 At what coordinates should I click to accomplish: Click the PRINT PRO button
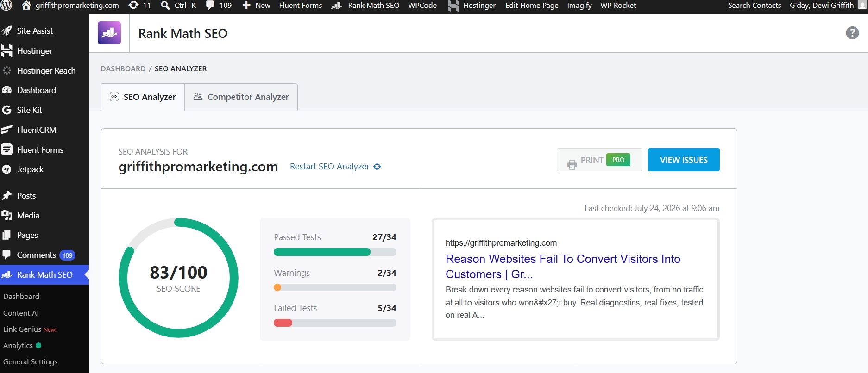click(599, 160)
